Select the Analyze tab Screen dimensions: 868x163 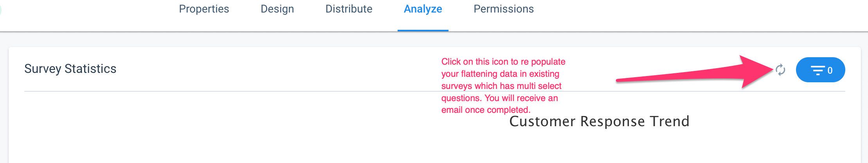pos(423,9)
